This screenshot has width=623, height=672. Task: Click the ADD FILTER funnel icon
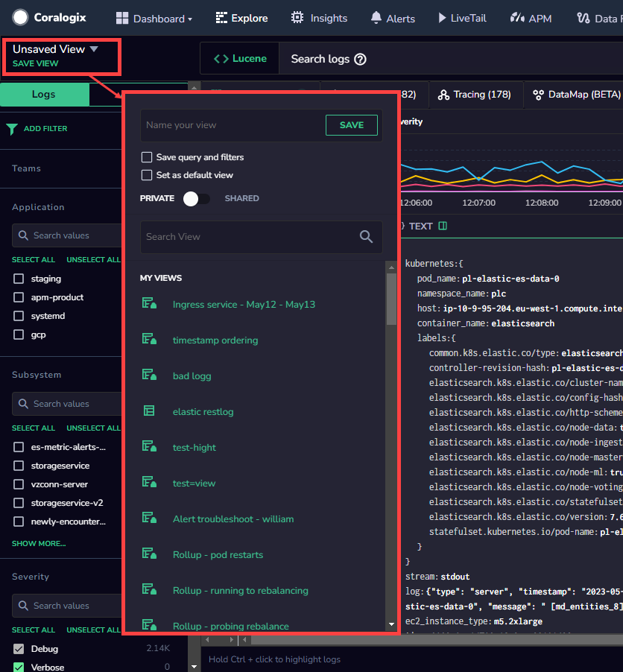(x=12, y=129)
